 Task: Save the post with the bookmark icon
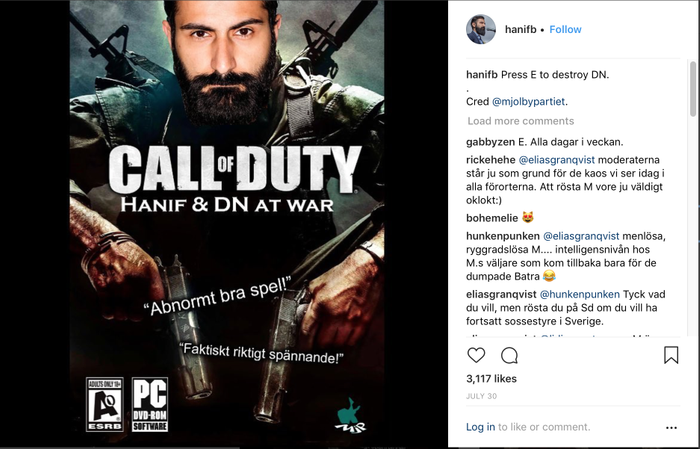(x=671, y=355)
